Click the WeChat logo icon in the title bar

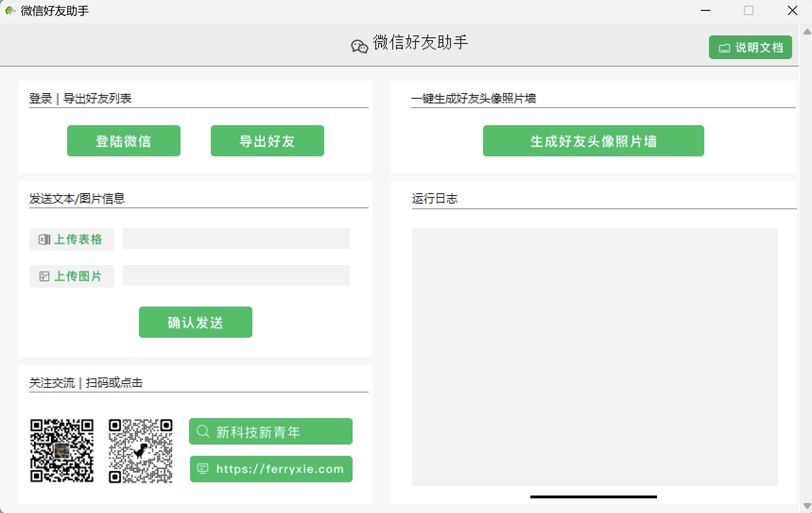point(10,10)
